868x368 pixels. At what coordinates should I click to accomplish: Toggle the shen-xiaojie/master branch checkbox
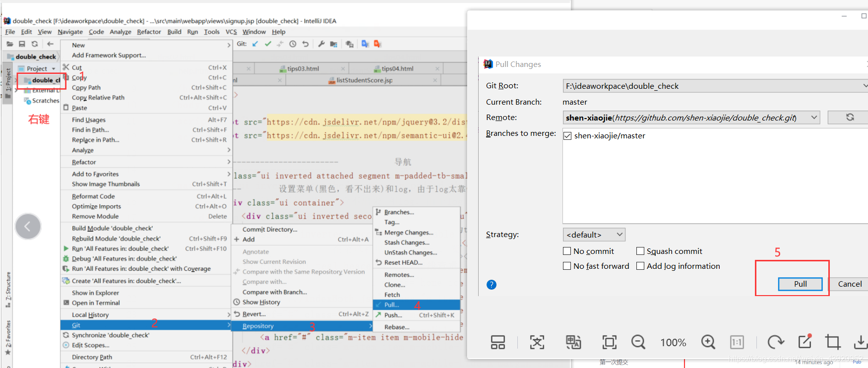567,136
